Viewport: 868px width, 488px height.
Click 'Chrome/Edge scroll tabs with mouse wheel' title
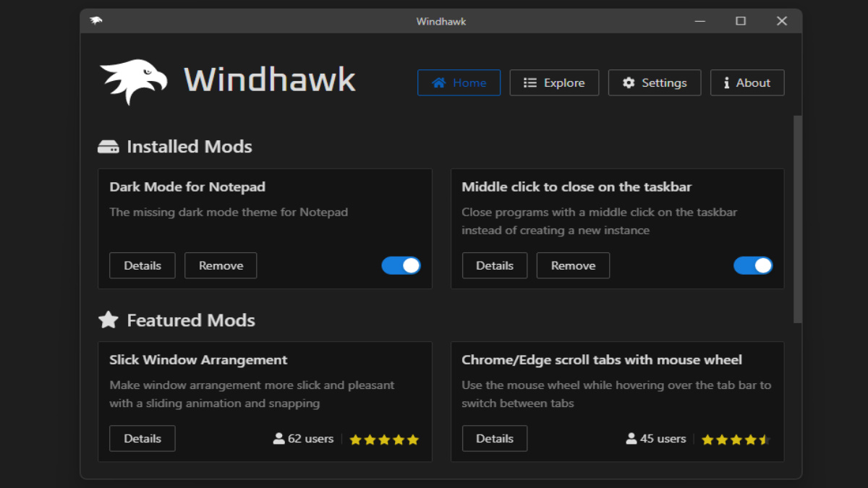[x=602, y=359]
